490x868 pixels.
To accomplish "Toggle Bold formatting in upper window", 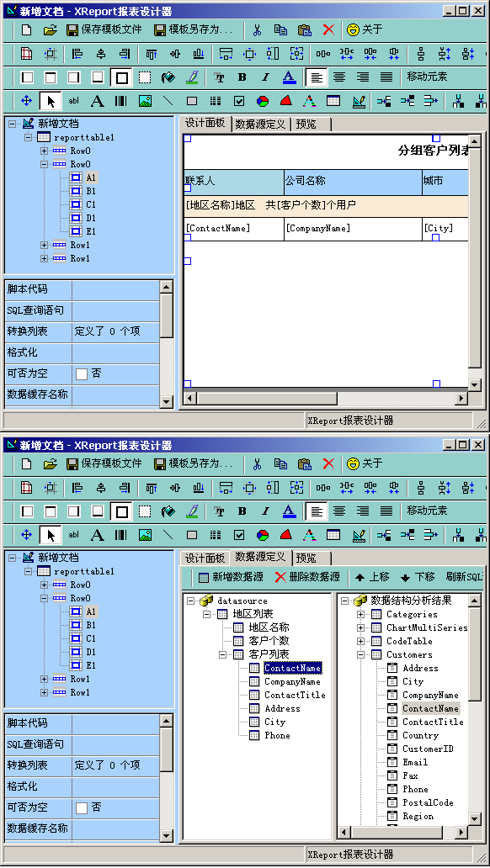I will click(x=242, y=77).
